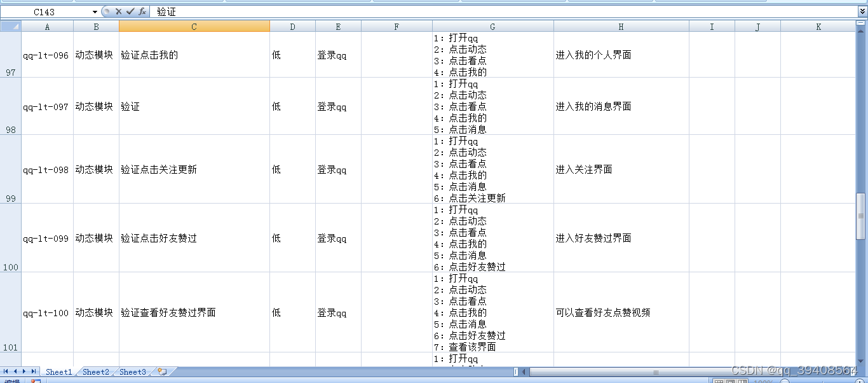This screenshot has height=383, width=868.
Task: Click the Select All corner triangle
Action: pyautogui.click(x=11, y=26)
